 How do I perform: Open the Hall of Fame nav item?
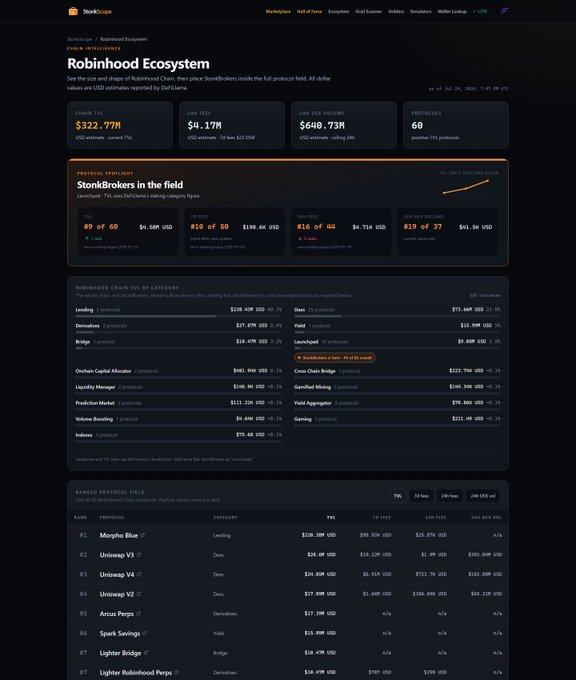tap(309, 11)
